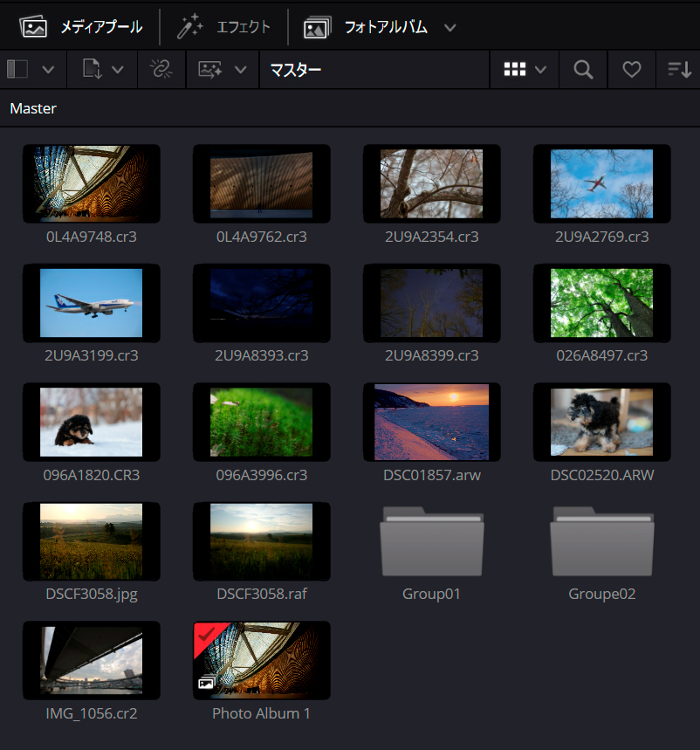This screenshot has height=750, width=700.
Task: Click the relink clips chain icon
Action: pos(160,68)
